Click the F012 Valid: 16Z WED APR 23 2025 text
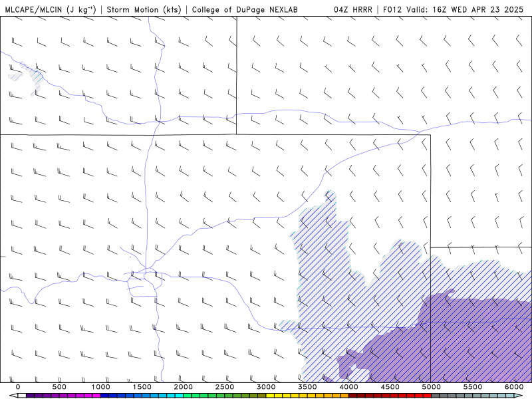This screenshot has height=399, width=532. (454, 9)
